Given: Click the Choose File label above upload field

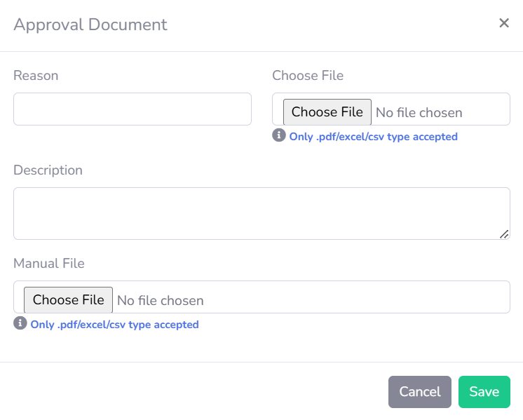Looking at the screenshot, I should pyautogui.click(x=308, y=75).
